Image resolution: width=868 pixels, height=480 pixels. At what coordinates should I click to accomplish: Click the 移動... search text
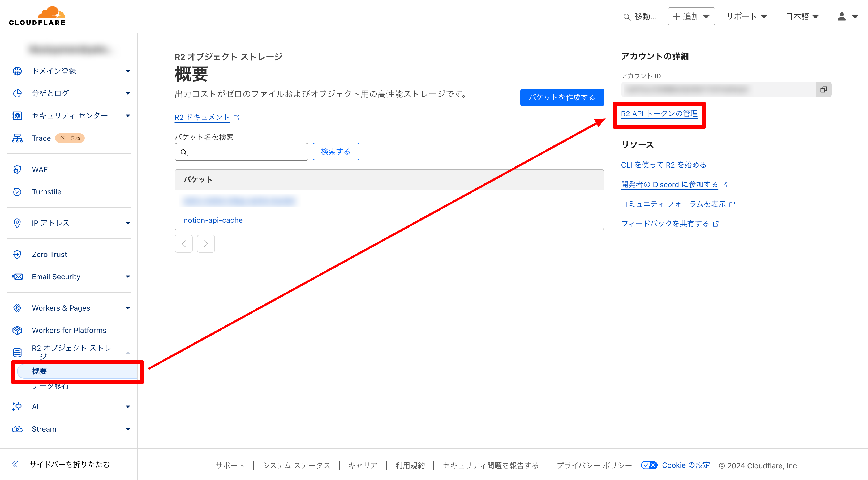click(x=645, y=16)
